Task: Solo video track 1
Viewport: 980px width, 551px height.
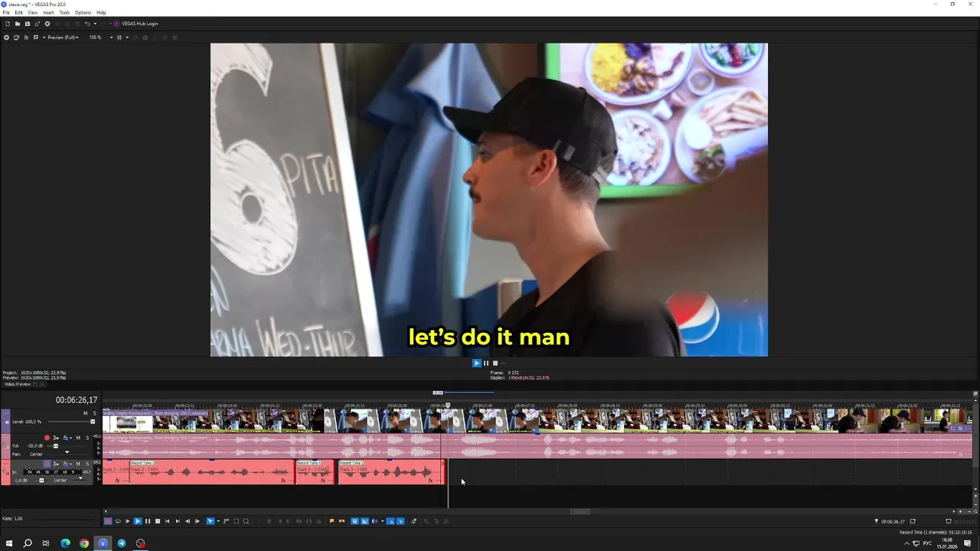Action: tap(95, 413)
